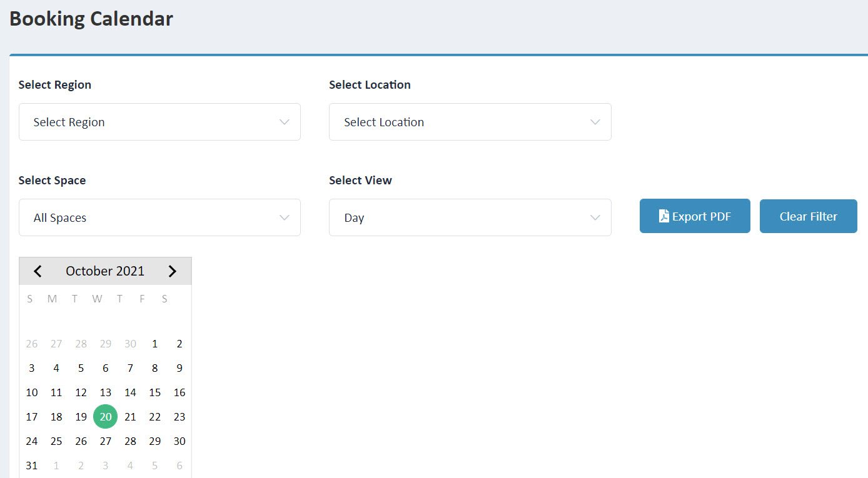Image resolution: width=868 pixels, height=478 pixels.
Task: Click the Export PDF button
Action: [x=694, y=216]
